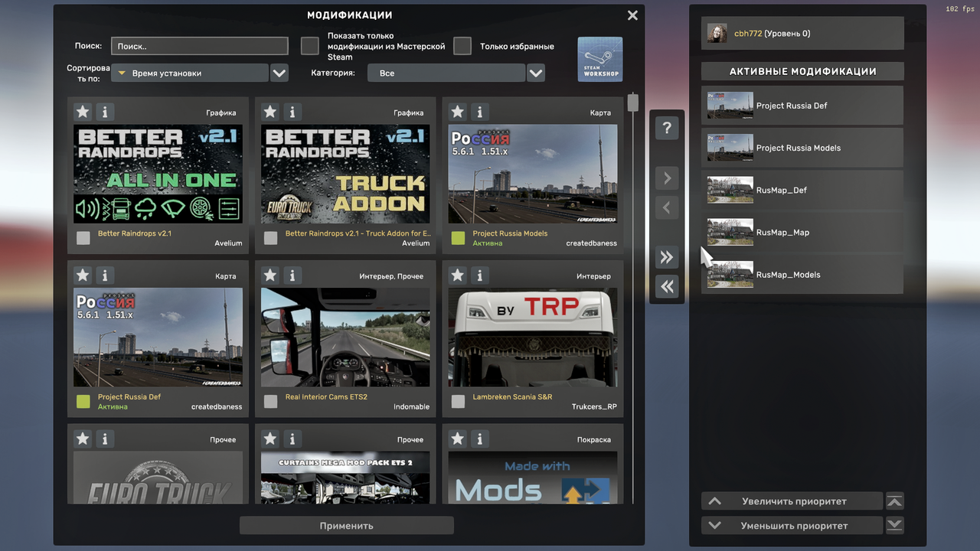Select Project Russia Def in active list
The height and width of the screenshot is (551, 980).
pyautogui.click(x=802, y=106)
